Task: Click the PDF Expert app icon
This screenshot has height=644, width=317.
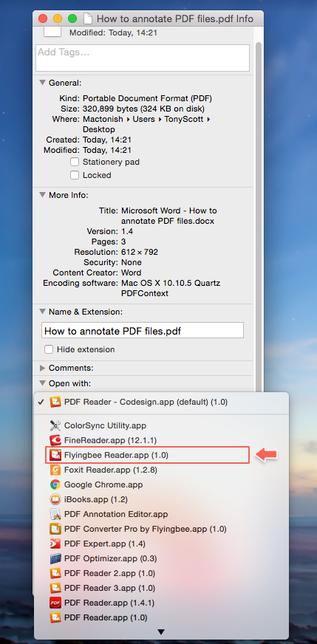Action: (x=55, y=544)
